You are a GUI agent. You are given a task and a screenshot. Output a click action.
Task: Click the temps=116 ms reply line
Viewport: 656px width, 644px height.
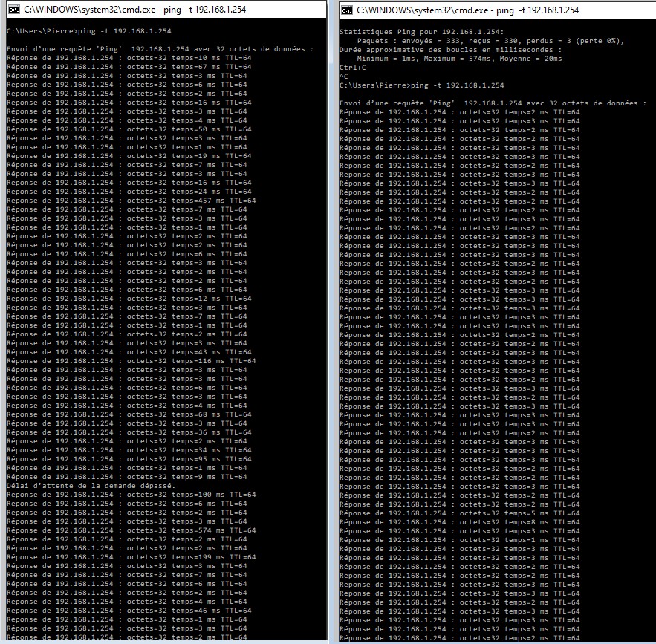(x=131, y=361)
